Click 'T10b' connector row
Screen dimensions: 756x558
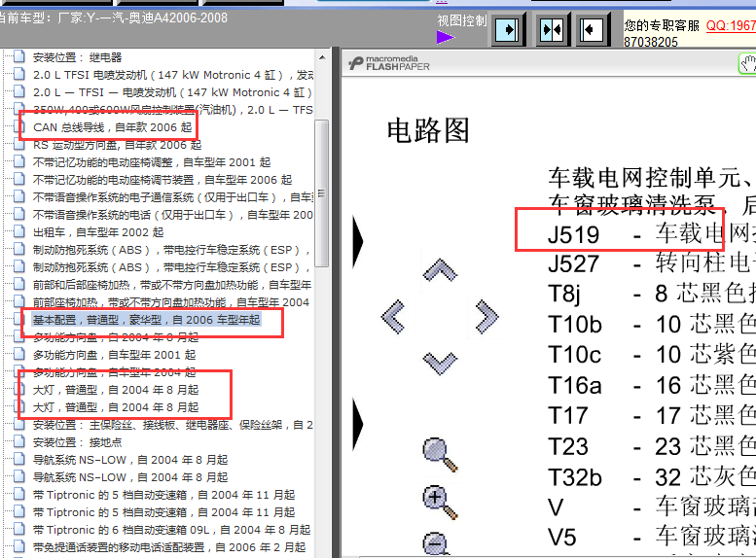point(651,325)
